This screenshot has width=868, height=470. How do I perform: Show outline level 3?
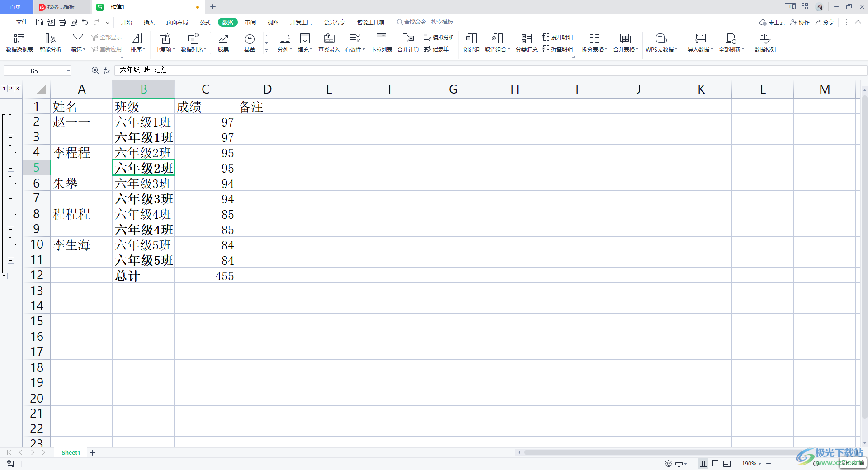pos(18,89)
